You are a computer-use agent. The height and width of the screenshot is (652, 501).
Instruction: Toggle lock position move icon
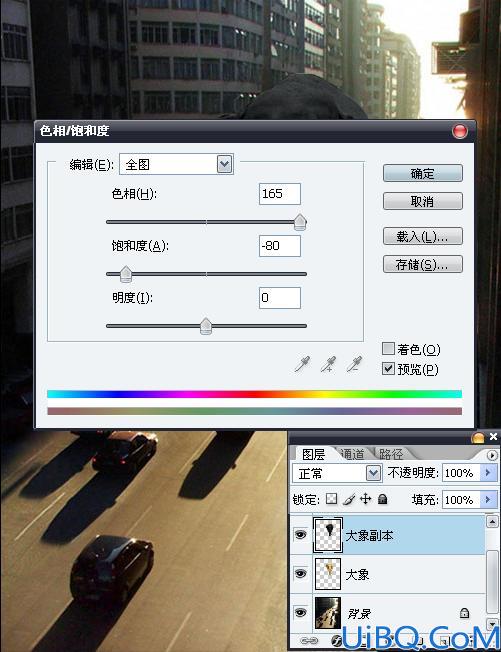click(x=365, y=499)
